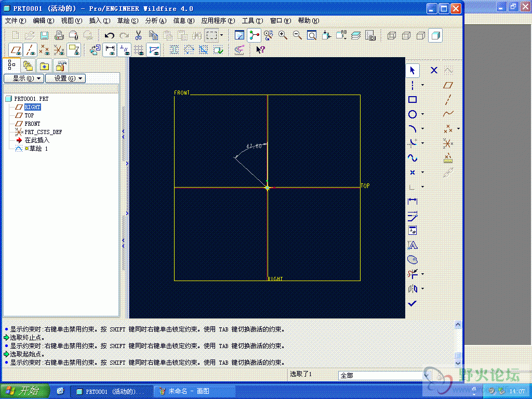Select PRT_CSYS_DEF in the model tree
Viewport: 532px width, 399px height.
click(44, 131)
